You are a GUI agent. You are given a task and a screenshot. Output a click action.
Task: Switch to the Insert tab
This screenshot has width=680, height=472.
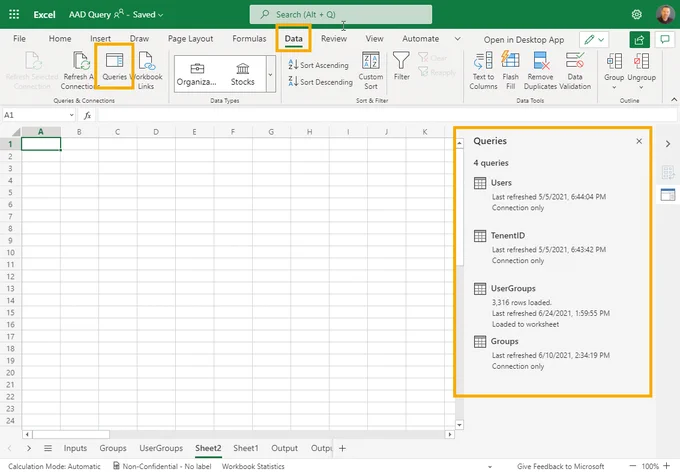click(x=100, y=39)
